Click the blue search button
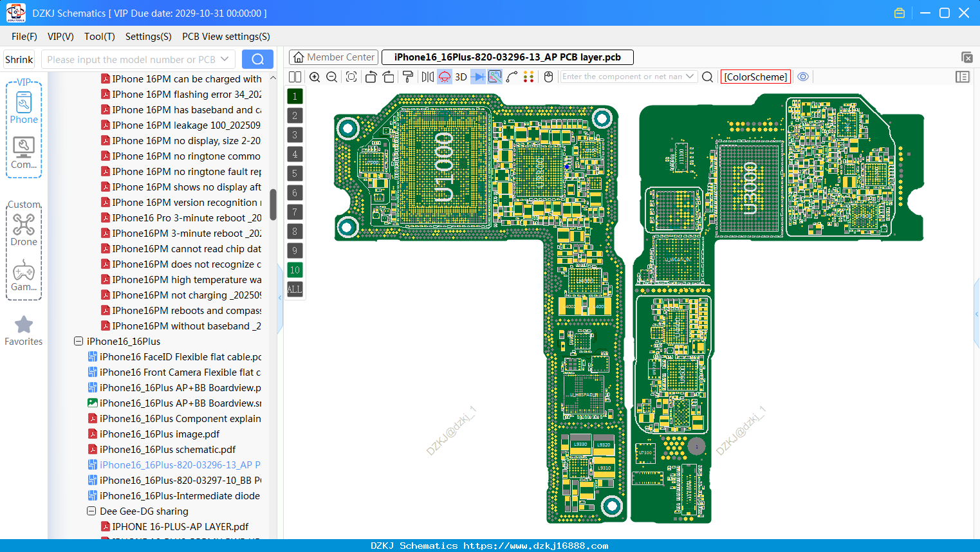Viewport: 980px width, 552px height. 257,59
